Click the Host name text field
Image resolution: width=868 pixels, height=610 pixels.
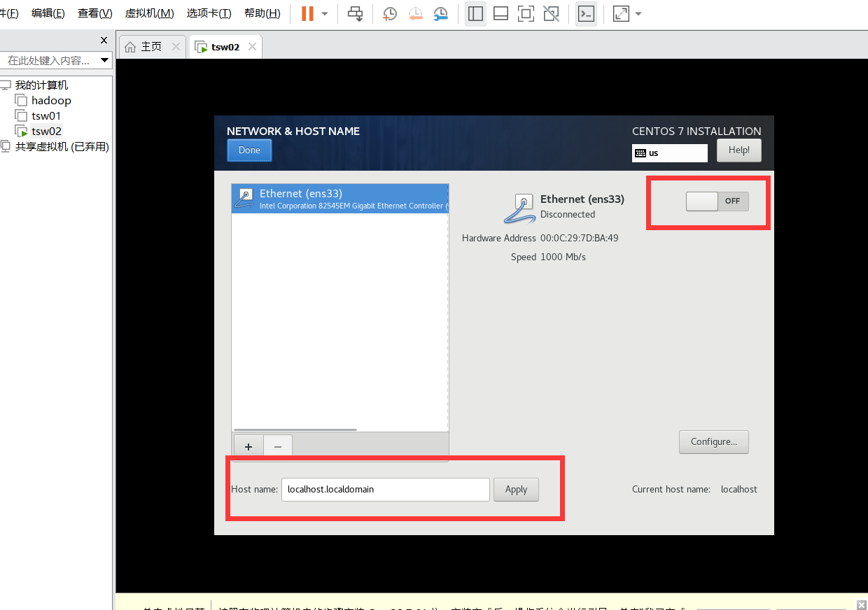386,490
